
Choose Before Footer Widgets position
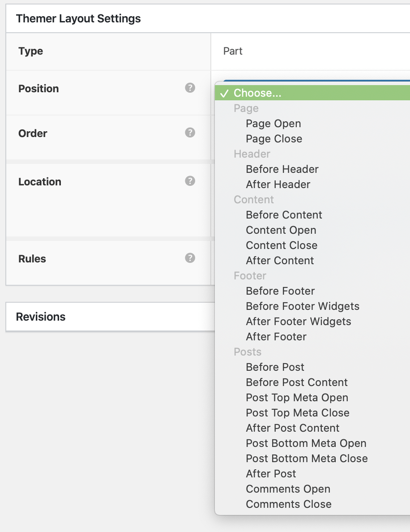303,306
